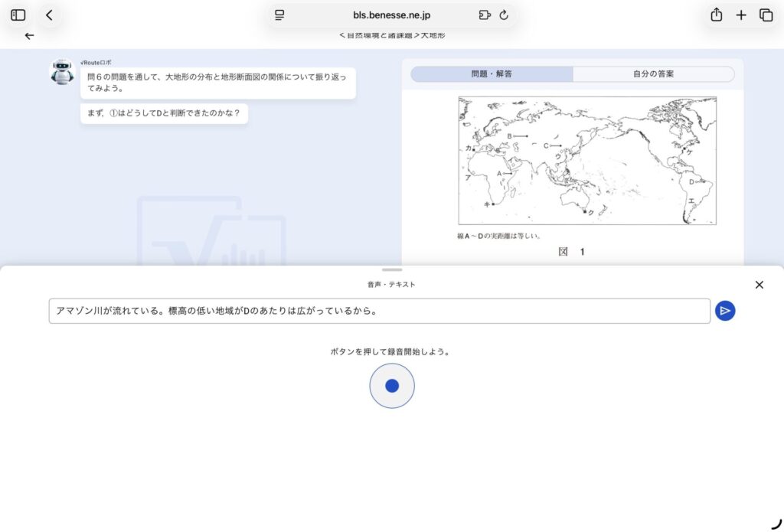This screenshot has height=532, width=784.
Task: Click the chat message asking about ①
Action: 164,114
